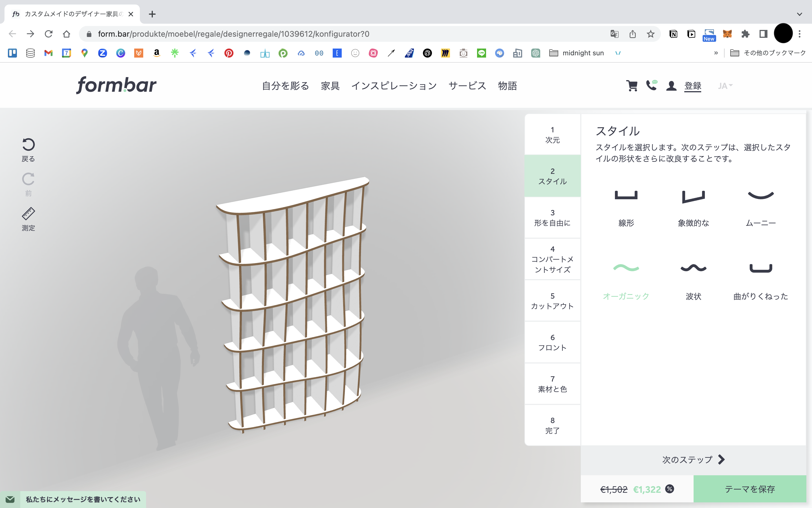This screenshot has width=812, height=508.
Task: Click the discount percent badge
Action: (669, 489)
